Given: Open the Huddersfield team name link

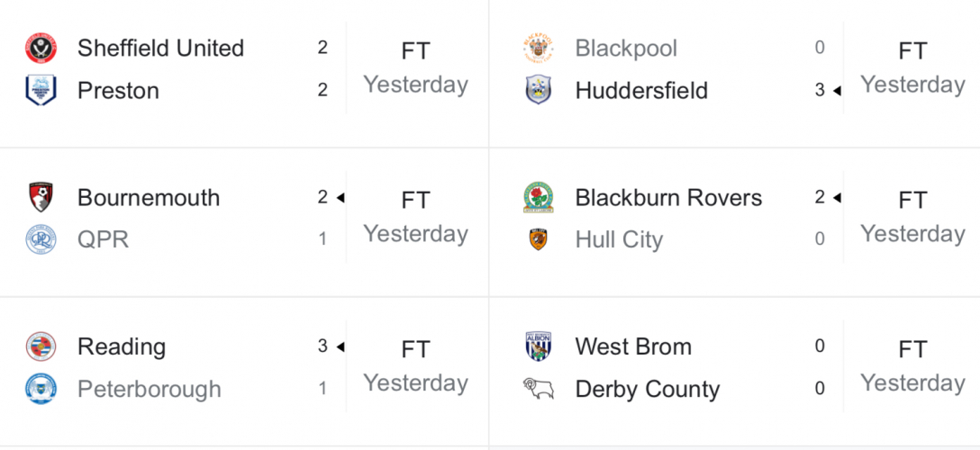Looking at the screenshot, I should pyautogui.click(x=641, y=91).
